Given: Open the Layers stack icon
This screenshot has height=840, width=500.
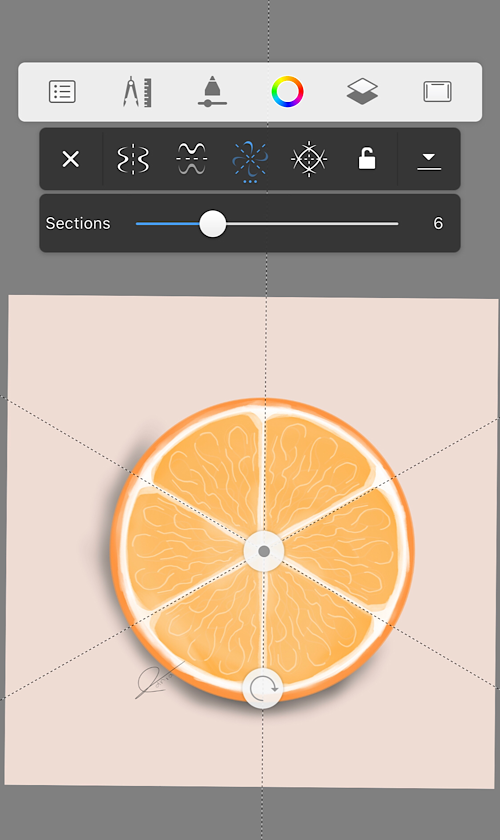Looking at the screenshot, I should click(362, 92).
